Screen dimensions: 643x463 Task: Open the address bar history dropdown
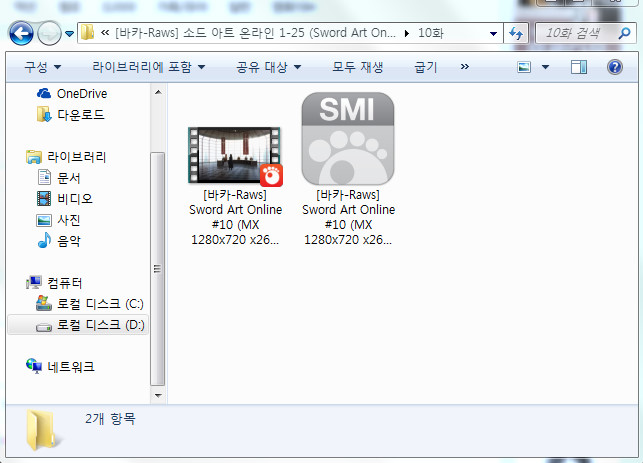pos(493,34)
